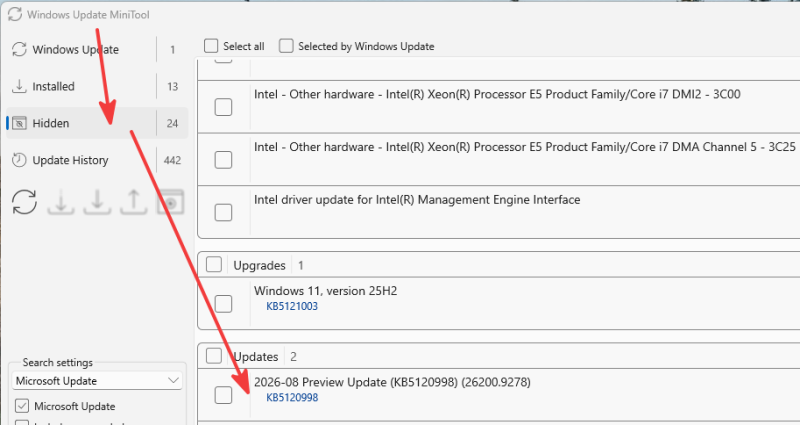
Task: Tick the Upgrades group checkbox
Action: tap(214, 264)
